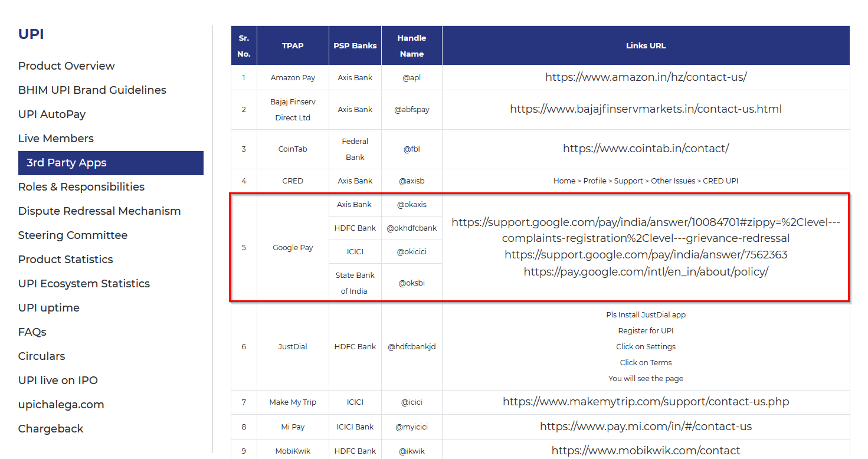This screenshot has height=459, width=868.
Task: Select the 3rd Party Apps item
Action: point(111,163)
